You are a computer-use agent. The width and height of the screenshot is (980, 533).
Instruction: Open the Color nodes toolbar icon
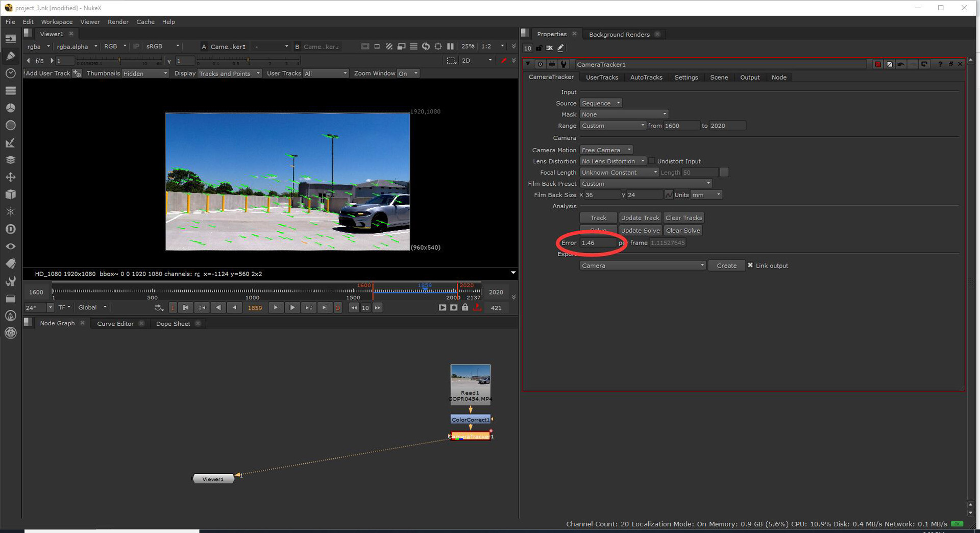tap(10, 108)
